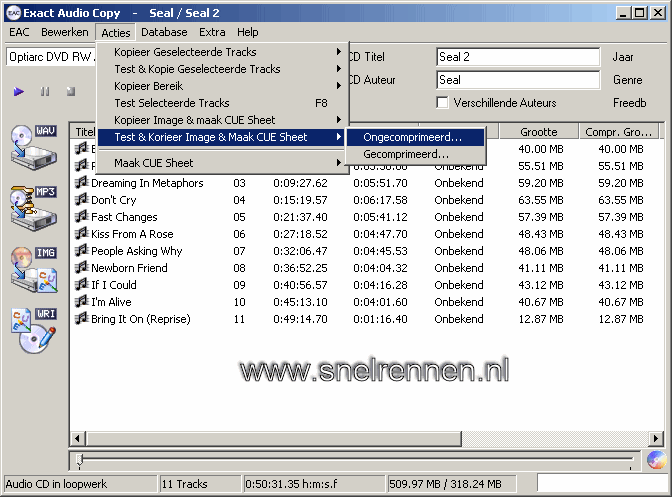Click the 63.55 MB Grootte cell
672x497 pixels.
click(540, 200)
